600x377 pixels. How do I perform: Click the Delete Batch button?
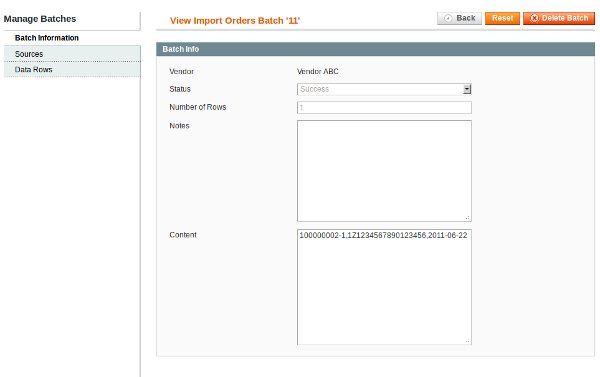tap(559, 18)
